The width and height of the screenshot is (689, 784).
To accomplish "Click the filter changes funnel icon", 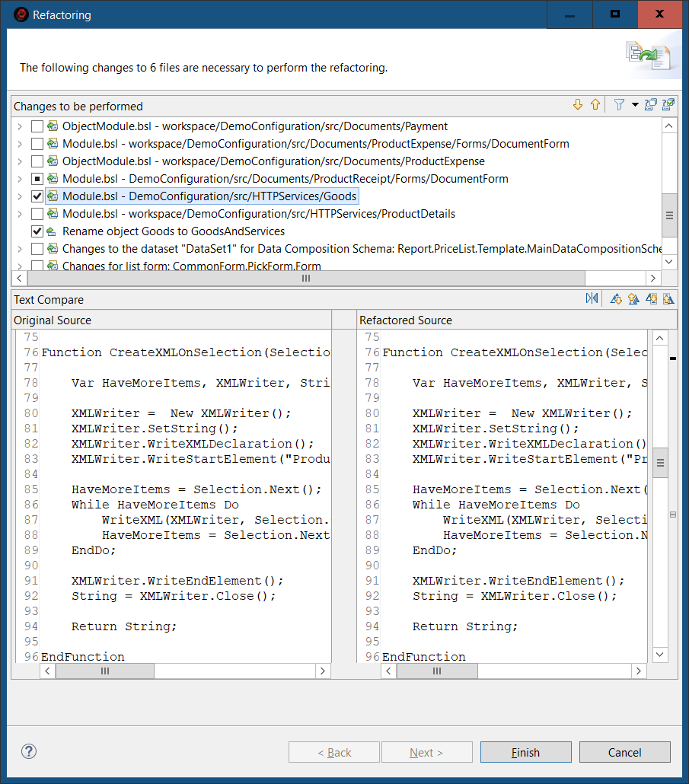I will pyautogui.click(x=620, y=105).
